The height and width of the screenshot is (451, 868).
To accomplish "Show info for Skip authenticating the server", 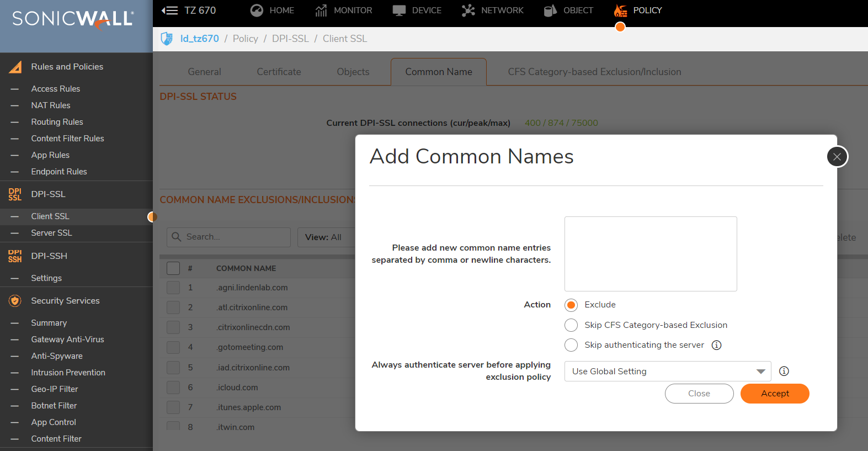I will tap(716, 345).
